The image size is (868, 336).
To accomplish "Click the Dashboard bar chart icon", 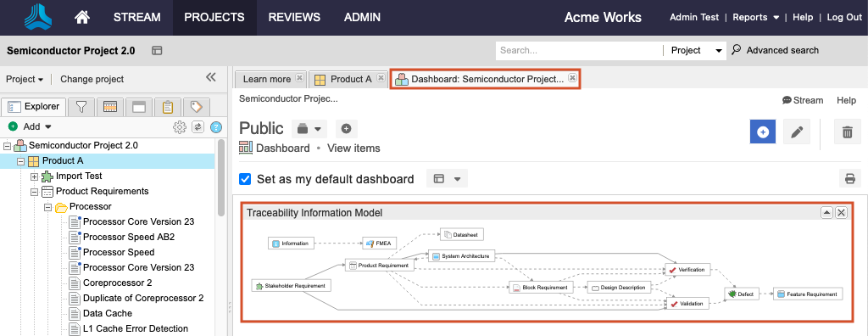I will coord(246,148).
